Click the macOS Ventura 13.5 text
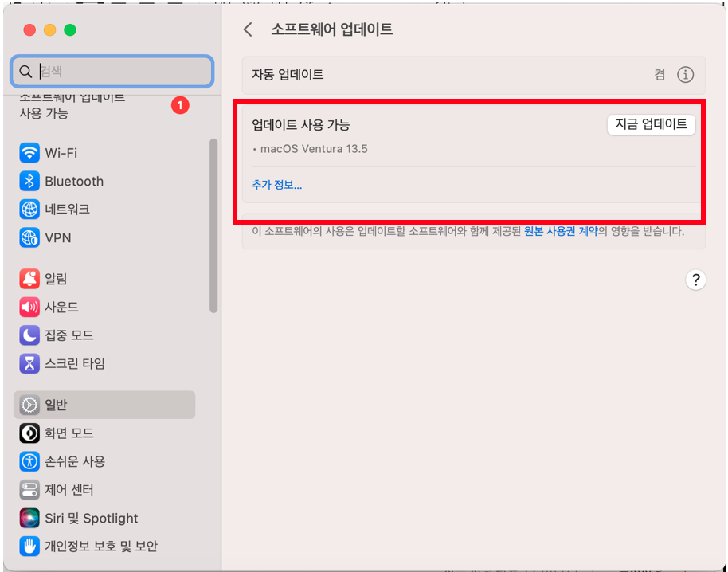This screenshot has height=572, width=728. (x=314, y=149)
